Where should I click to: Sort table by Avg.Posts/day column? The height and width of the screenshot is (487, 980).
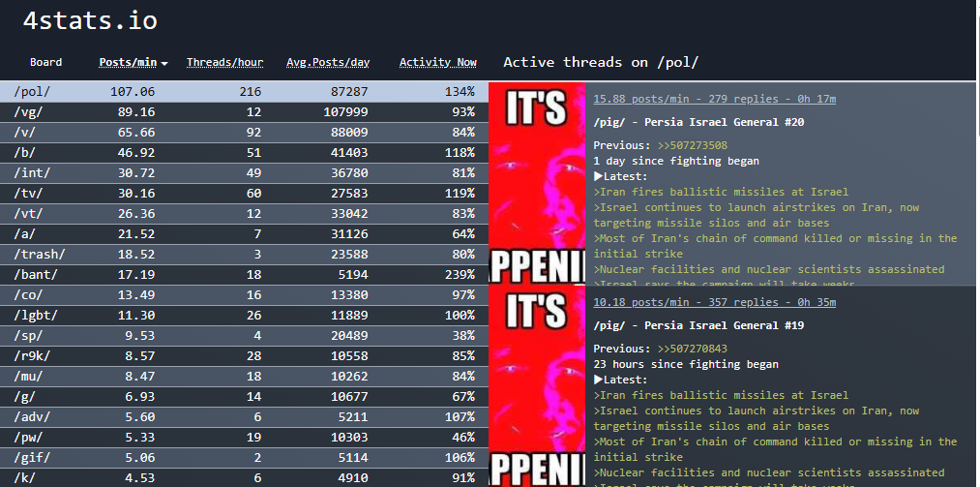pyautogui.click(x=328, y=62)
